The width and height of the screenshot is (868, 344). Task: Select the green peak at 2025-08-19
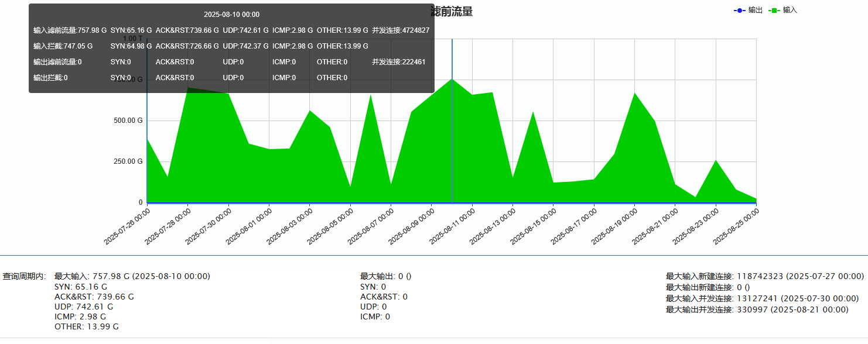(x=634, y=93)
